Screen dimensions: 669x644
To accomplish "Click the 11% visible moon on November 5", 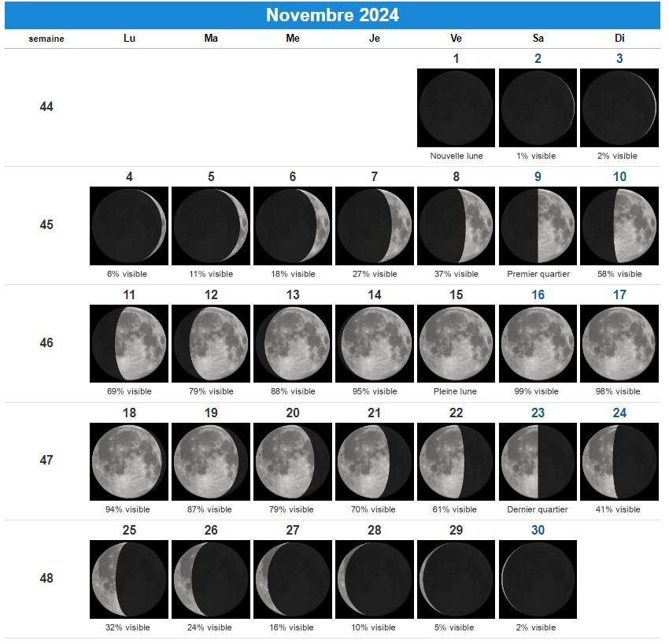I will tap(211, 226).
